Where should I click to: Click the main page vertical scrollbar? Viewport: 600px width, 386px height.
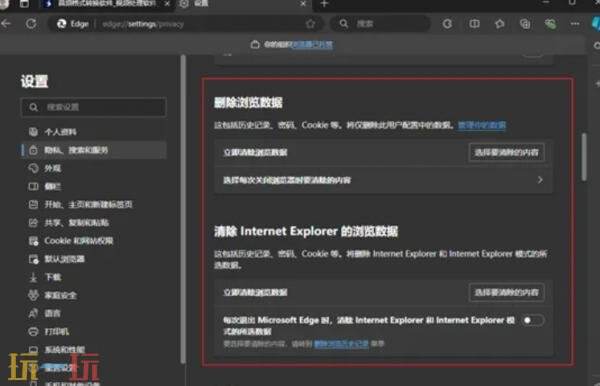click(584, 157)
